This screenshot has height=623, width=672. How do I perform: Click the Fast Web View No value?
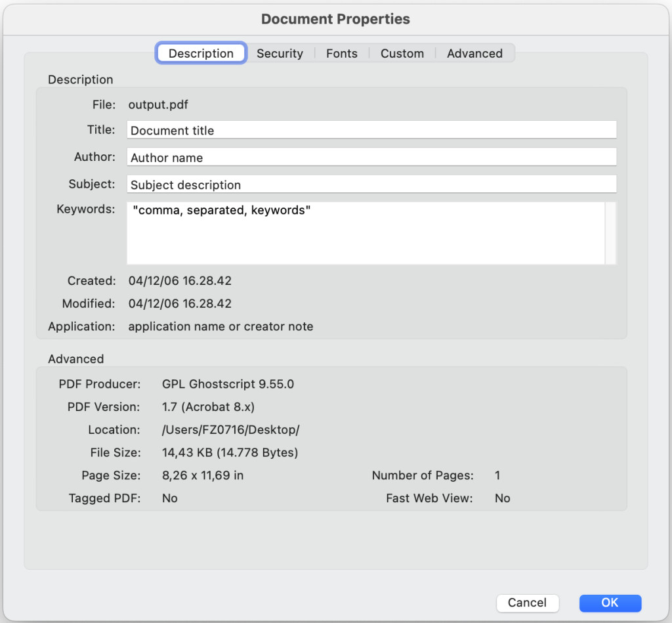[x=502, y=498]
